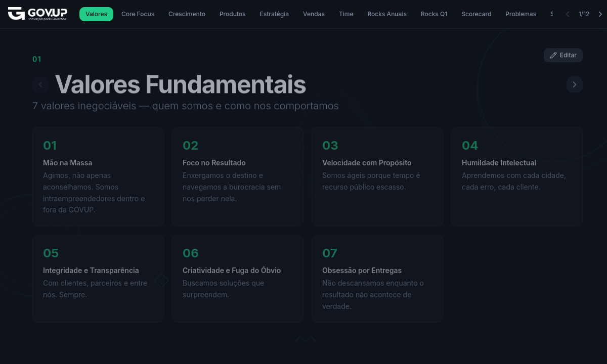Select the Integridade e Transparência card title
The width and height of the screenshot is (607, 364).
[x=91, y=270]
